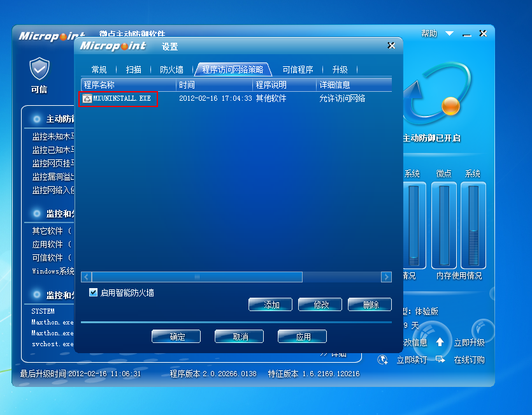Click the 添加 button
The height and width of the screenshot is (415, 532).
(270, 304)
